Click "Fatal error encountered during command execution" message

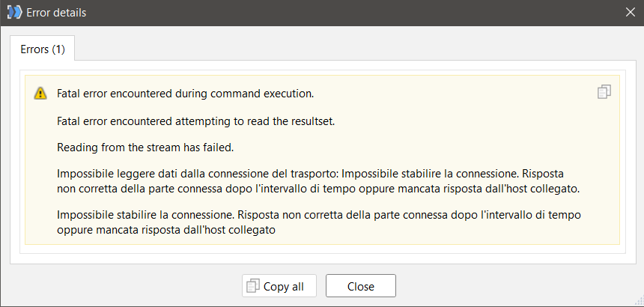coord(185,94)
